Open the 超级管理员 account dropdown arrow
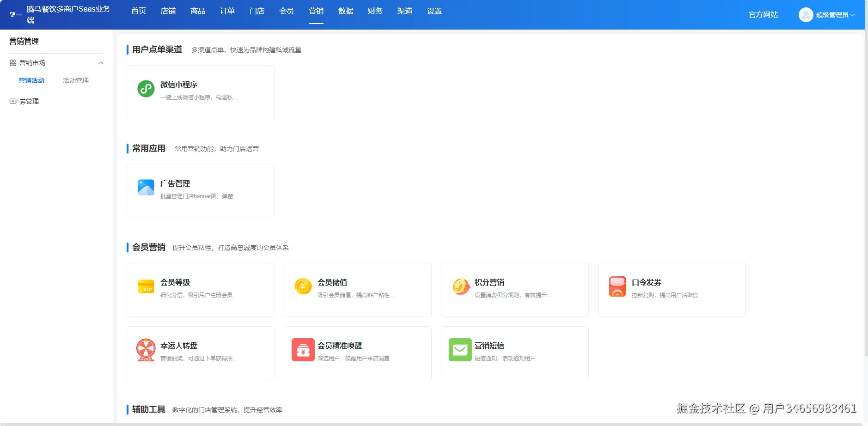Screen dimensions: 868x426 point(853,15)
